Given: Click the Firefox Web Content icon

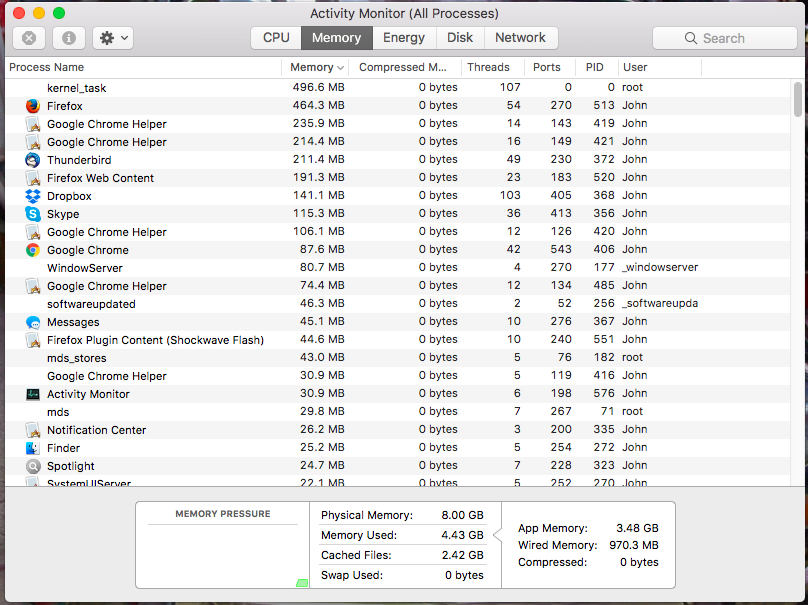Looking at the screenshot, I should tap(33, 178).
